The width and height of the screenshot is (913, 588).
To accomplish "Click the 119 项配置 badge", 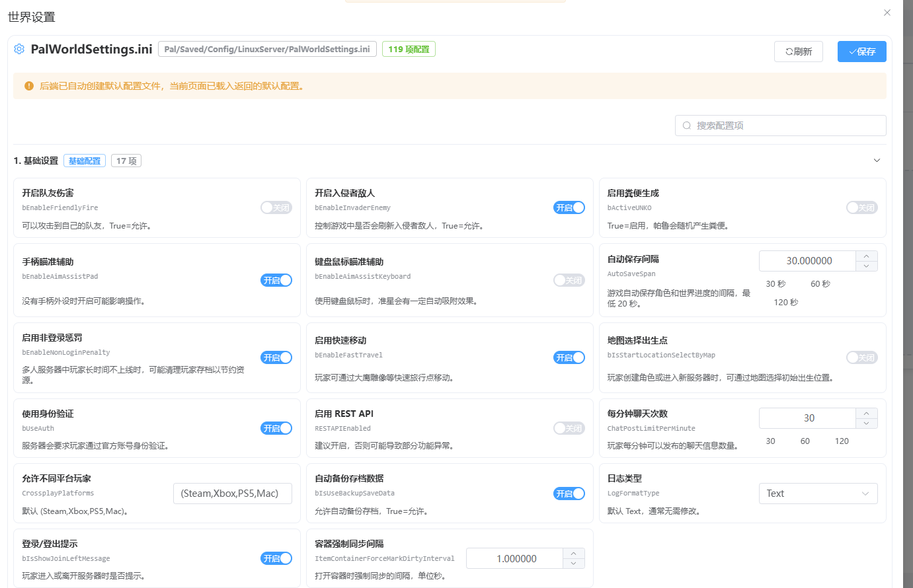I will [x=409, y=49].
